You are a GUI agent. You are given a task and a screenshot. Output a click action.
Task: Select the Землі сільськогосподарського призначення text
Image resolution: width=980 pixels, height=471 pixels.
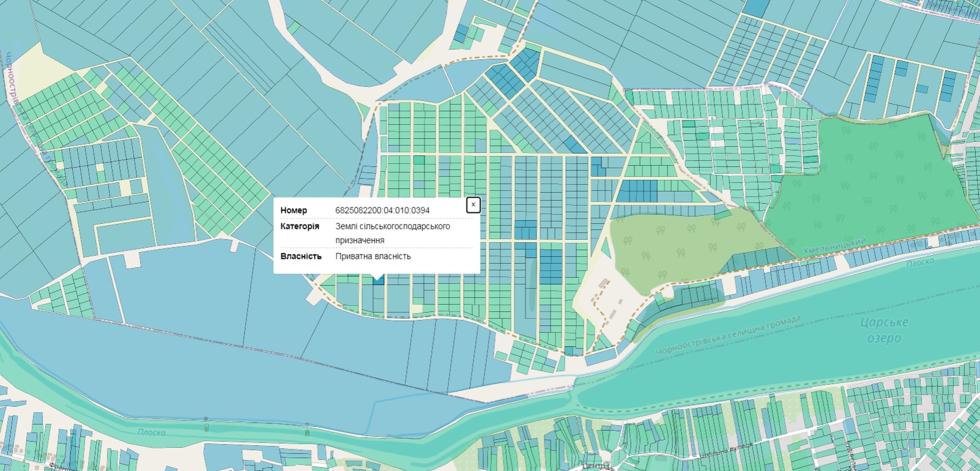[x=392, y=233]
